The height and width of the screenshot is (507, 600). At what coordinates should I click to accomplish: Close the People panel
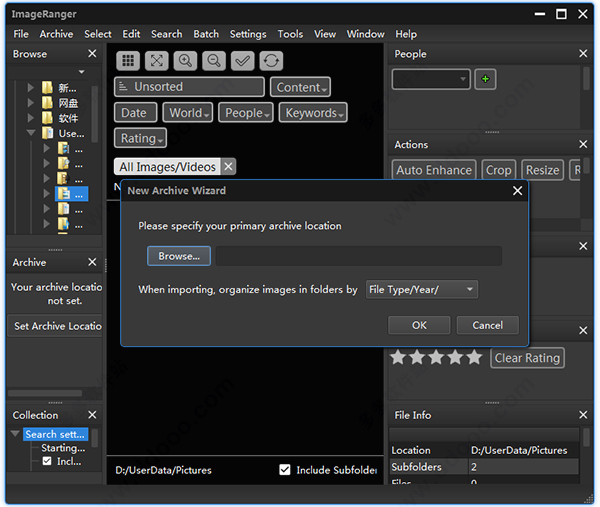click(x=583, y=54)
